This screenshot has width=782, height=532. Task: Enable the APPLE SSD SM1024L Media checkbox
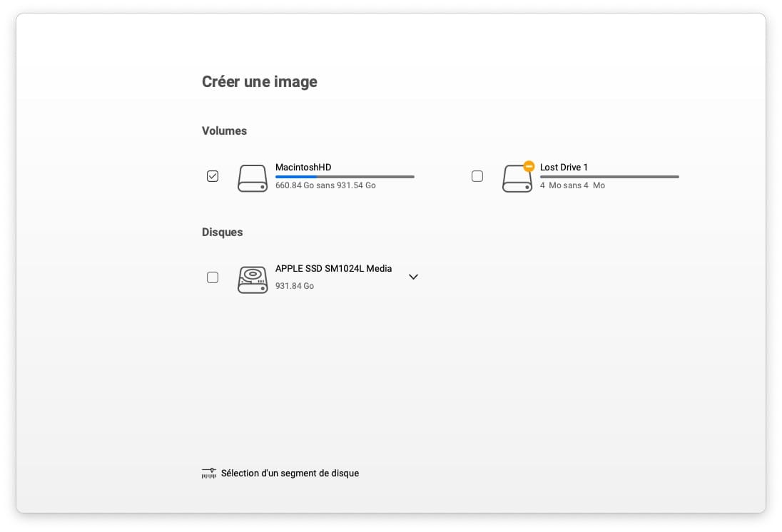(x=213, y=277)
